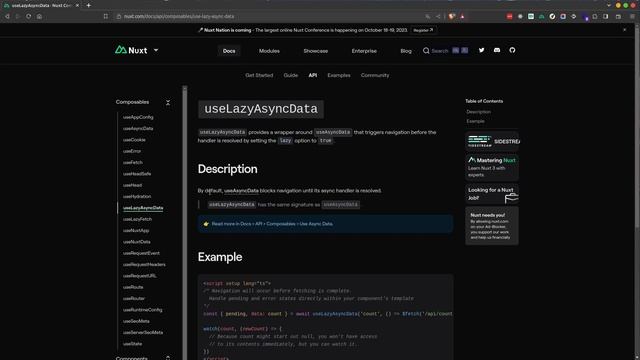Open the browser tab list chevron
This screenshot has width=640, height=360.
(609, 5)
